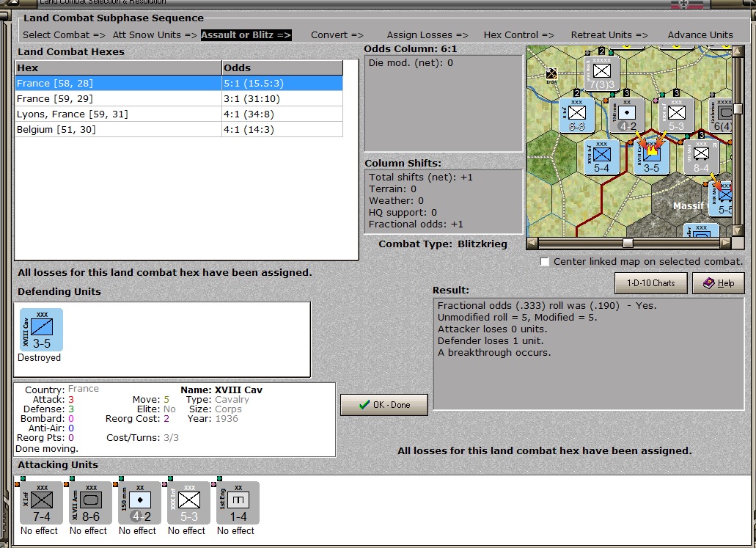Click the Hex Control subphase
Image resolution: width=756 pixels, height=548 pixels.
point(518,34)
